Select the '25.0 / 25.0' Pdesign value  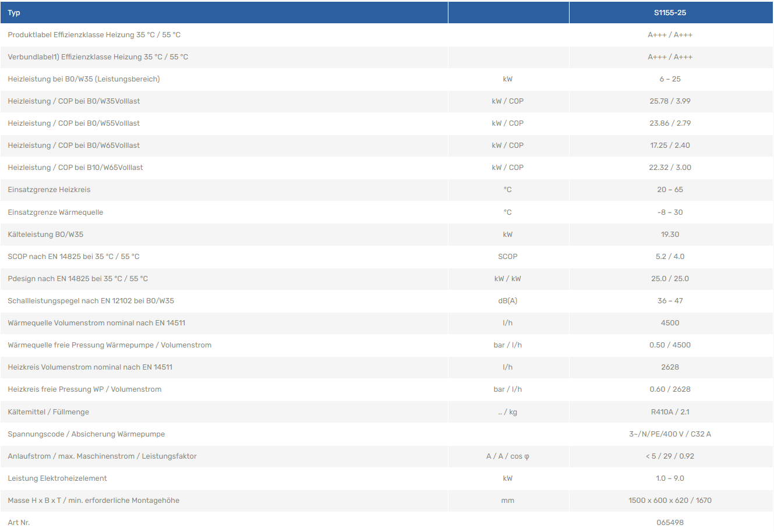[x=670, y=279]
